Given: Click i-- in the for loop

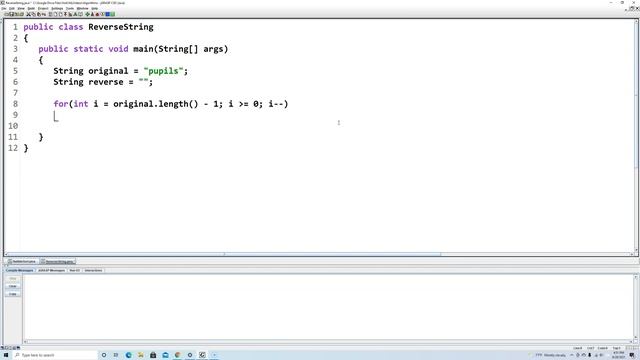Looking at the screenshot, I should [x=276, y=104].
